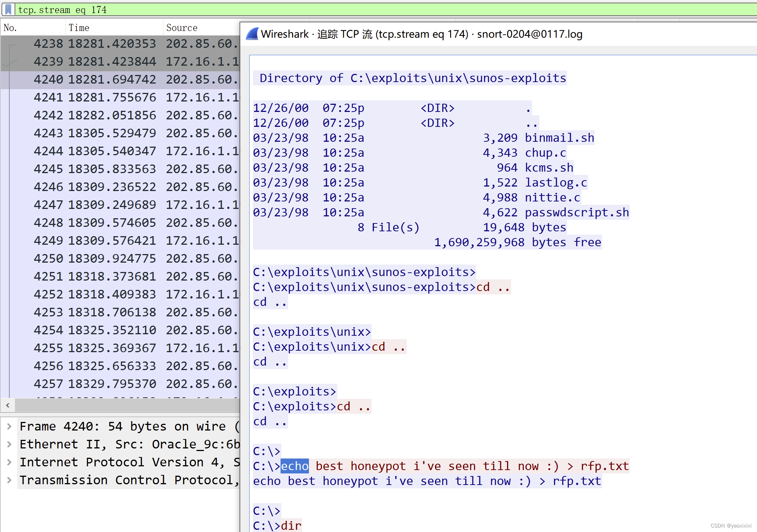Viewport: 757px width, 532px height.
Task: Click the highlighted 'echo' word
Action: 294,466
